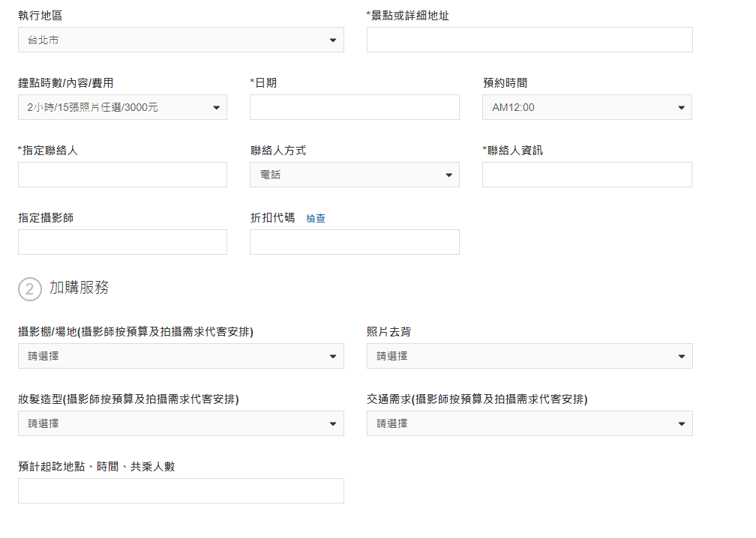Image resolution: width=756 pixels, height=538 pixels.
Task: Click the 景點或詳細地址 input field
Action: [529, 40]
